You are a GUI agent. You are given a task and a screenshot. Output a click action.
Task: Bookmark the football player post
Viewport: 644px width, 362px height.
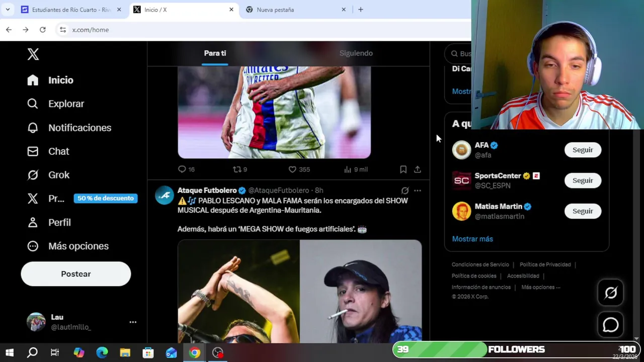point(403,169)
